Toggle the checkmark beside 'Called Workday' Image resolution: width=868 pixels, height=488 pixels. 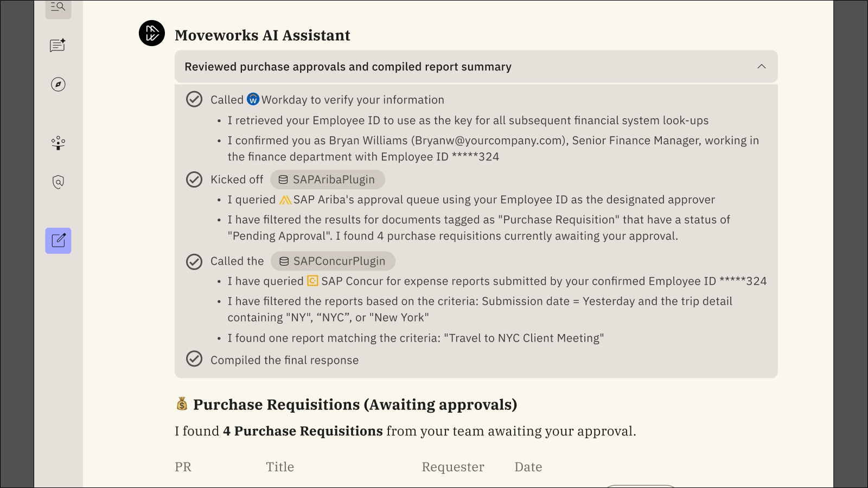click(194, 99)
